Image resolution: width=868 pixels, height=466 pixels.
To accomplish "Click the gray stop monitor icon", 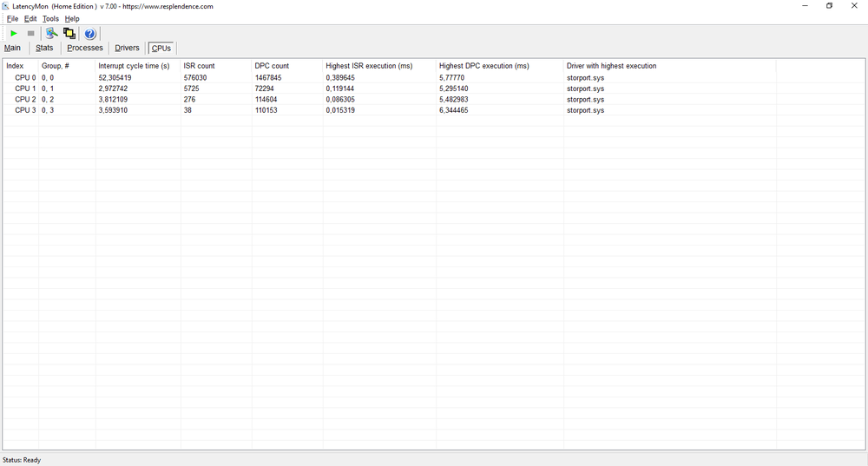I will [31, 33].
